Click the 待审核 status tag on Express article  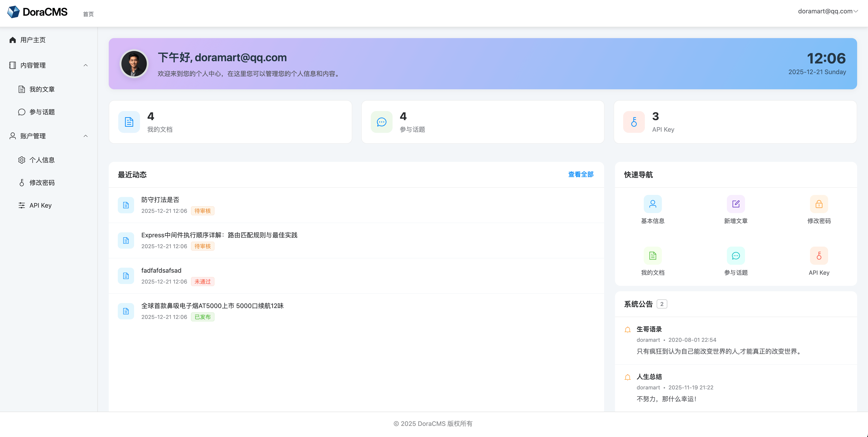coord(203,246)
